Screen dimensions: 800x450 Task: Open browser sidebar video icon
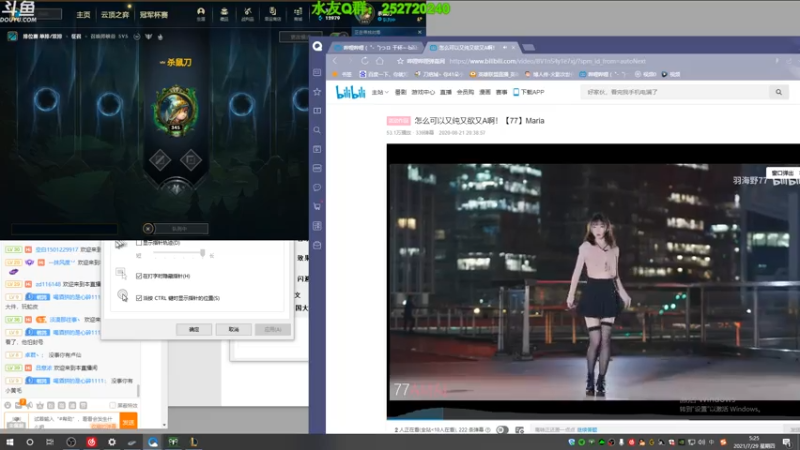point(317,149)
